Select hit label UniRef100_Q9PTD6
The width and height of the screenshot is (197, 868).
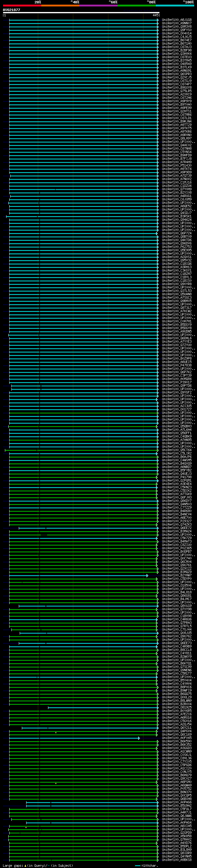(177, 386)
